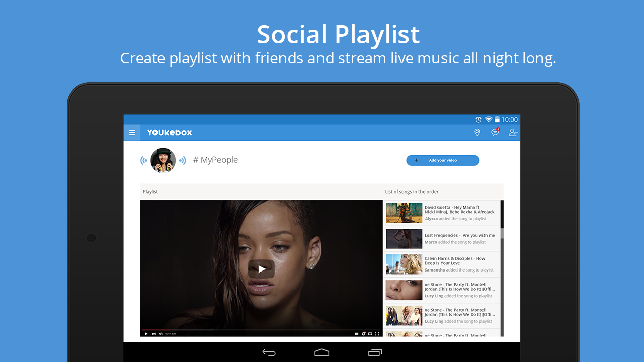Click 'List of songs in the order' header

click(x=412, y=192)
